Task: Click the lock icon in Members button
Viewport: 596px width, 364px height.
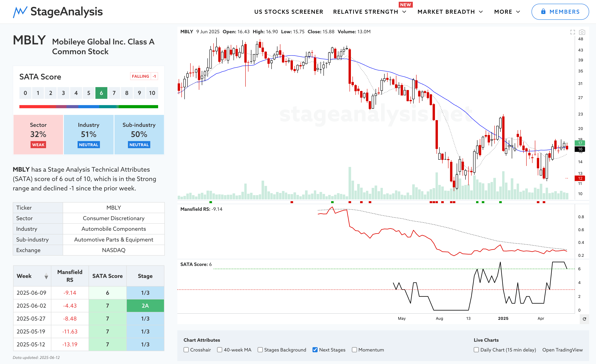Action: (x=543, y=12)
